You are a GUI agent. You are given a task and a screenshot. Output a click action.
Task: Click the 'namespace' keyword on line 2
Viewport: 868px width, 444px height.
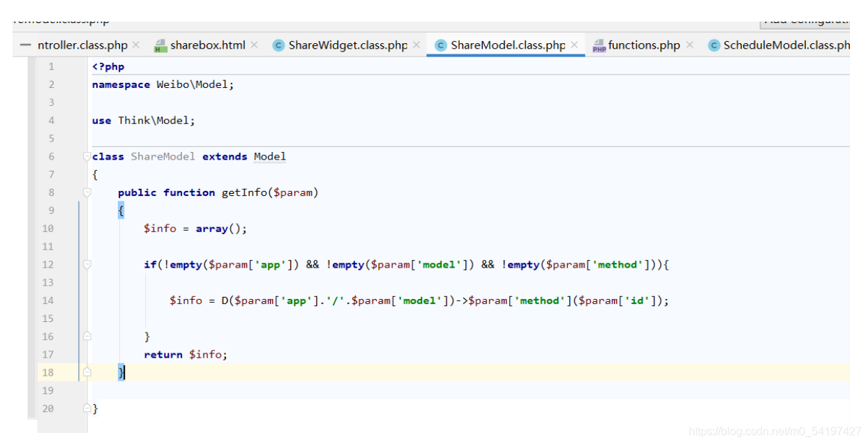(x=121, y=84)
